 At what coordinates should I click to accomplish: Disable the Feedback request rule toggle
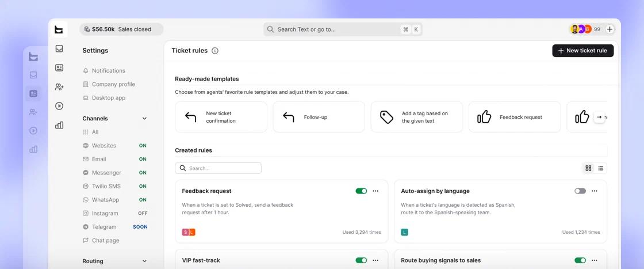pos(362,191)
